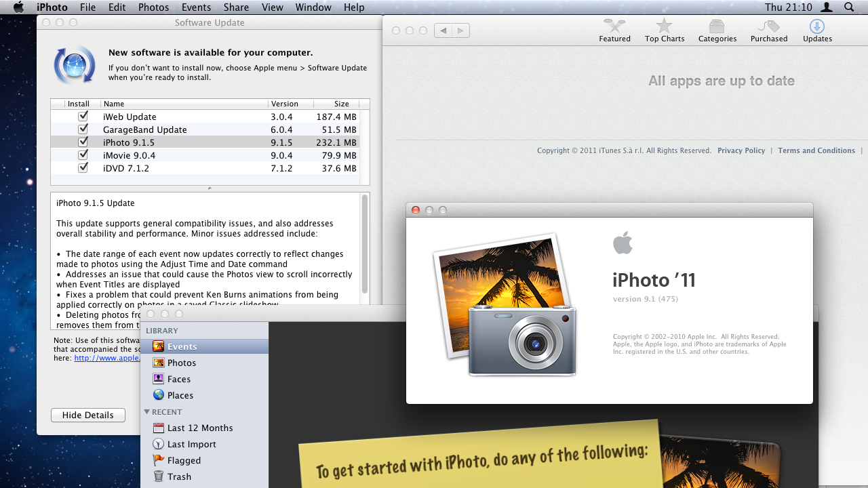This screenshot has height=488, width=868.
Task: Select Last Import clock icon
Action: click(x=158, y=444)
